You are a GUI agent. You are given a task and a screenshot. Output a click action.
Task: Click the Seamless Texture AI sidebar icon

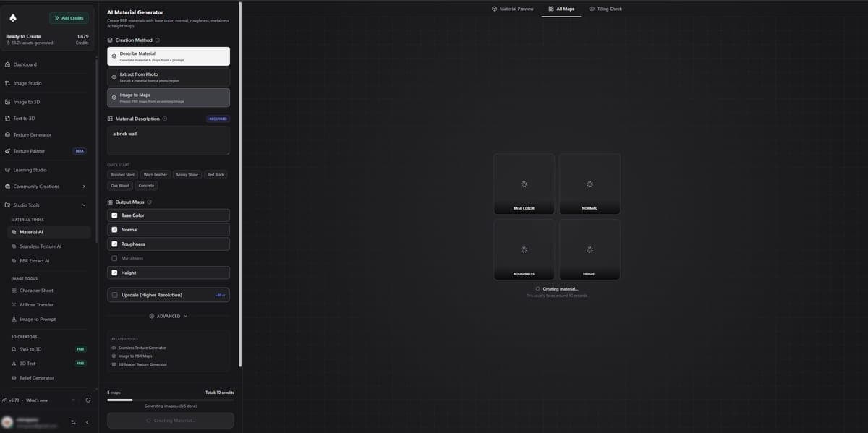tap(14, 246)
